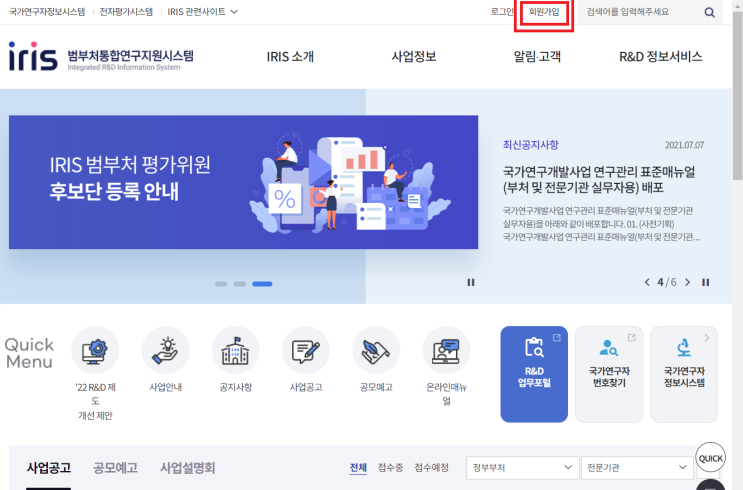743x490 pixels.
Task: Go to previous notice with left chevron
Action: (x=647, y=282)
